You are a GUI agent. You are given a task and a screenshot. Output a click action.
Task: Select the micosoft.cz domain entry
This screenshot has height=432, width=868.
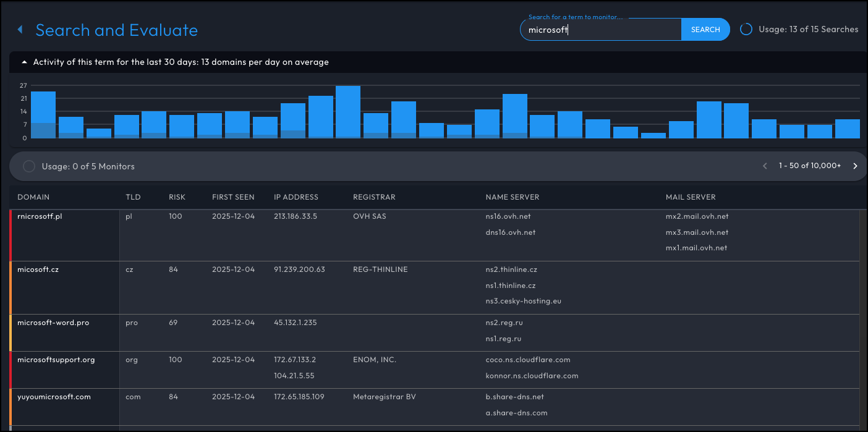tap(38, 269)
